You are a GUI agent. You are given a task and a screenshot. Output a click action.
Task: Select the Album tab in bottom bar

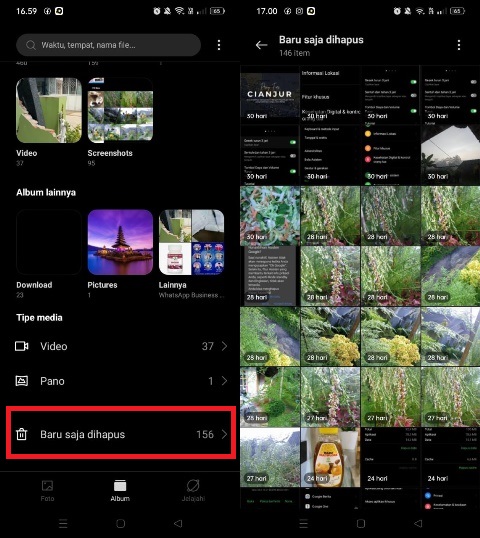tap(120, 491)
